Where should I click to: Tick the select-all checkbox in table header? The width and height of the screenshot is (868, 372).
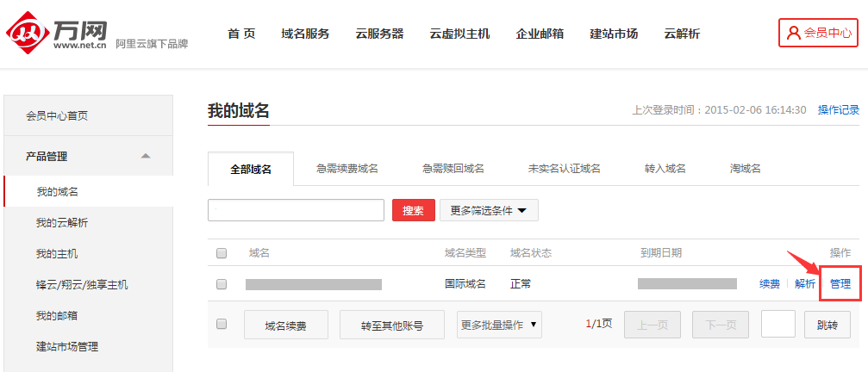[x=222, y=253]
